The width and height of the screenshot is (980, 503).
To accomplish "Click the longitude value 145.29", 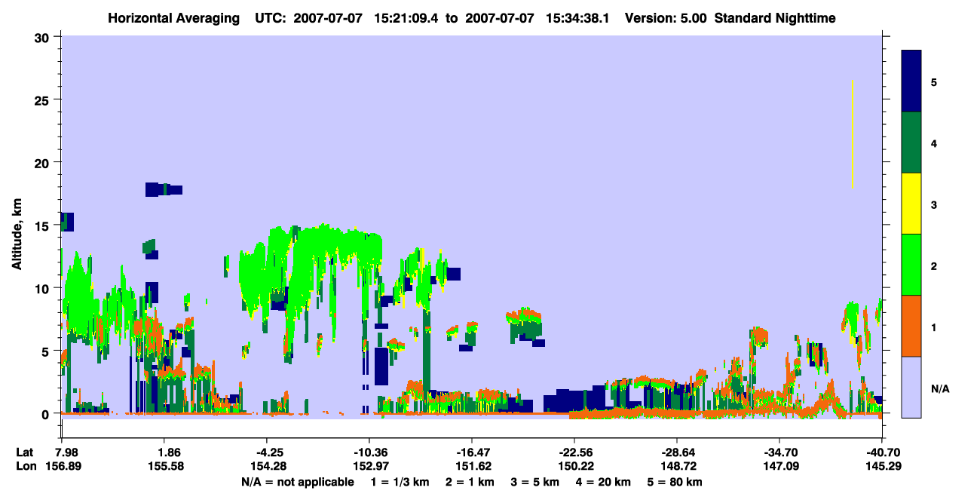I will [x=884, y=466].
